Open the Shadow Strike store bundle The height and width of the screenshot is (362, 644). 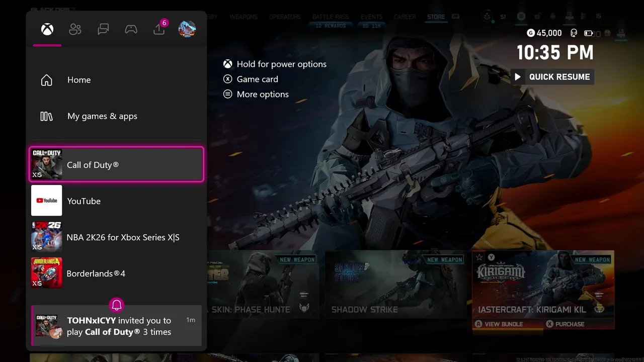(x=395, y=284)
